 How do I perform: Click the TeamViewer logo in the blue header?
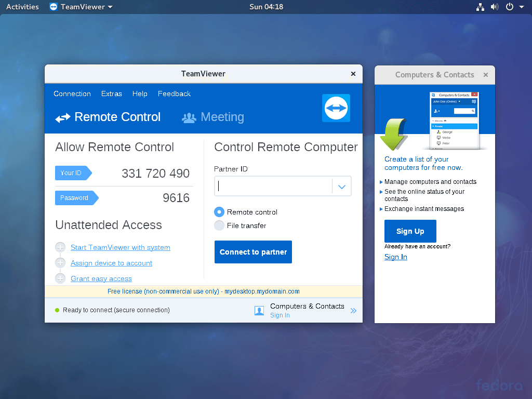(x=336, y=108)
